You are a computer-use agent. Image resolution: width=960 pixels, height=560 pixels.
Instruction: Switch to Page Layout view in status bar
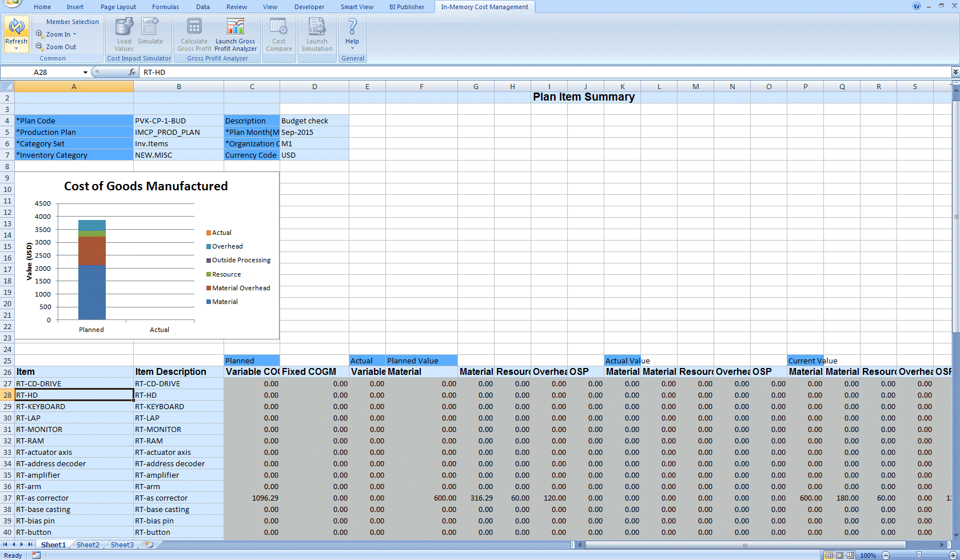(839, 555)
